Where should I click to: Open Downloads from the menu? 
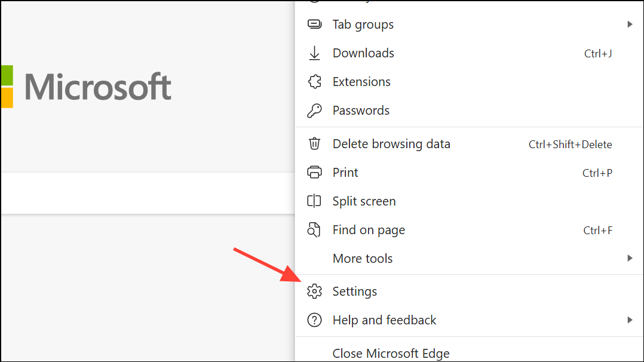pos(470,53)
